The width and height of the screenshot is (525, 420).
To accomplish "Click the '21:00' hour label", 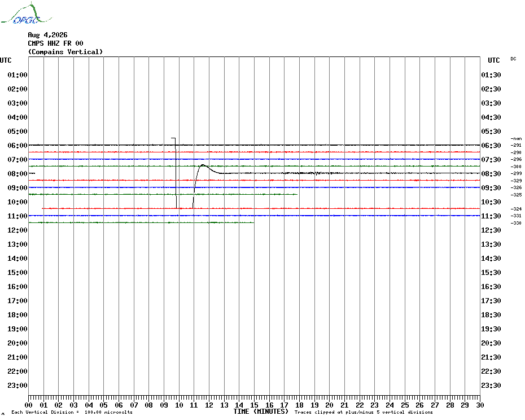I will click(17, 357).
